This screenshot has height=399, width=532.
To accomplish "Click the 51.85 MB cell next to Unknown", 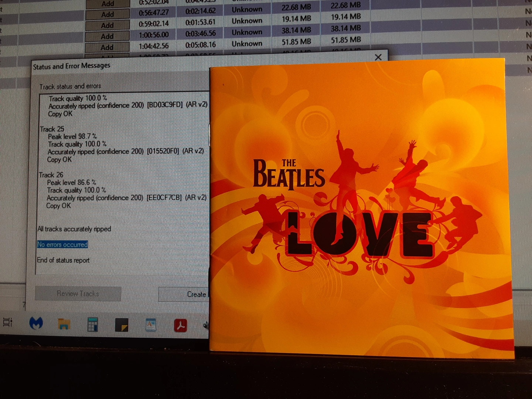I will click(x=296, y=42).
